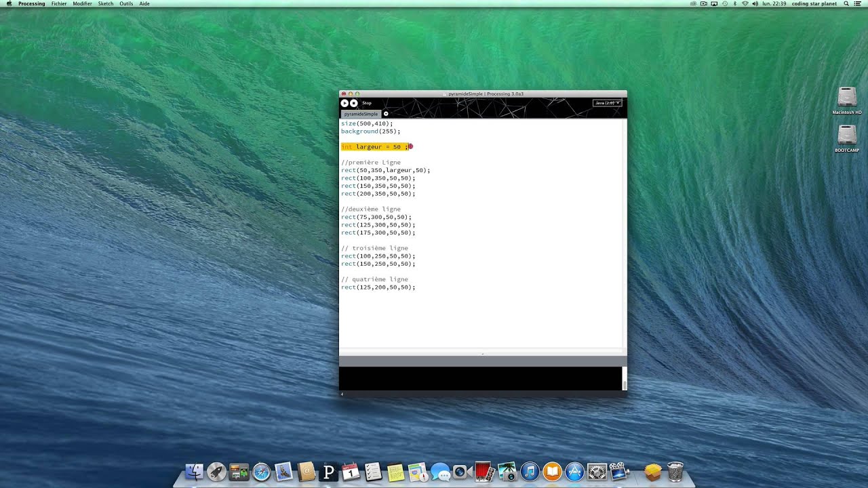Click the Time Machine menu bar icon
Image resolution: width=868 pixels, height=488 pixels.
coord(725,3)
